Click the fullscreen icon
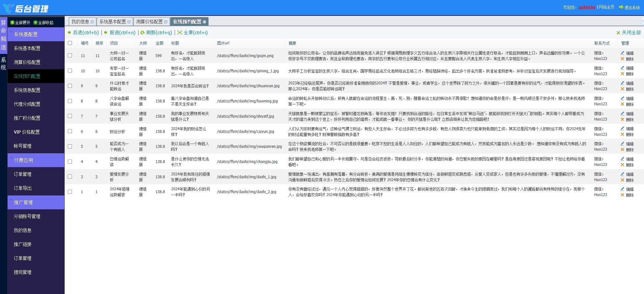This screenshot has width=644, height=294. click(x=180, y=32)
